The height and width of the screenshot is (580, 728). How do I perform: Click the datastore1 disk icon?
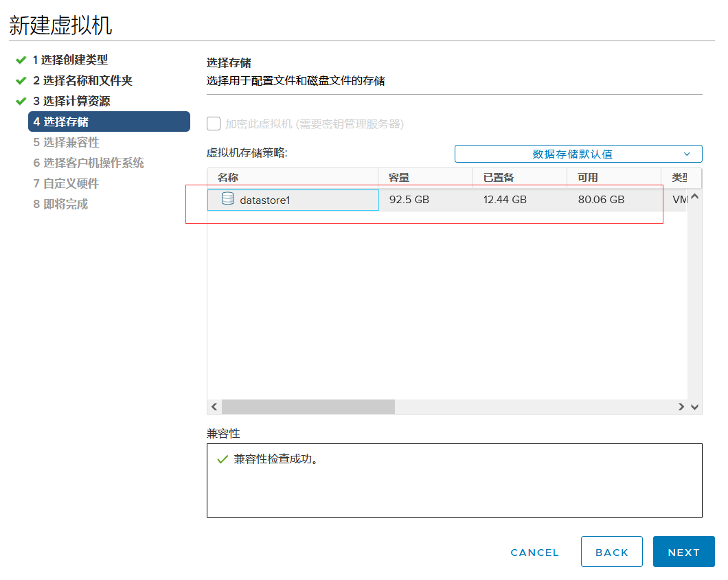[x=227, y=198]
